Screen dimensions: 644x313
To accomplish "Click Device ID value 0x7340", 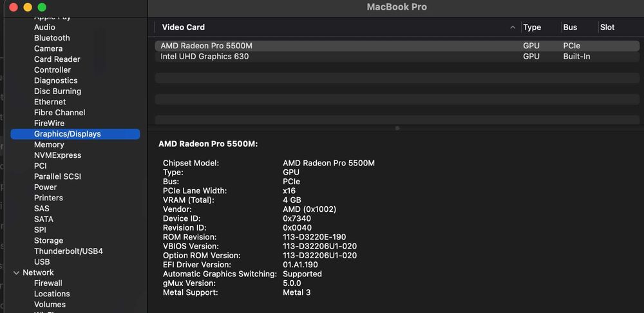I will 297,218.
